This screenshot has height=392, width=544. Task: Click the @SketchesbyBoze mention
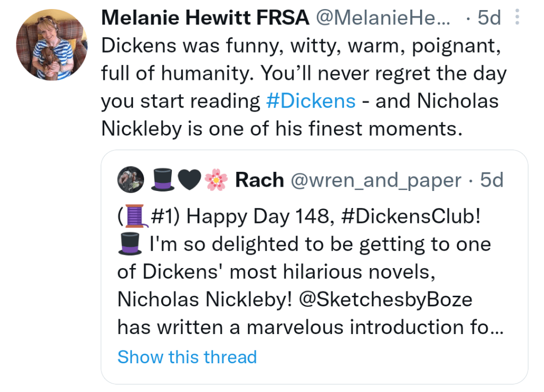coord(385,299)
